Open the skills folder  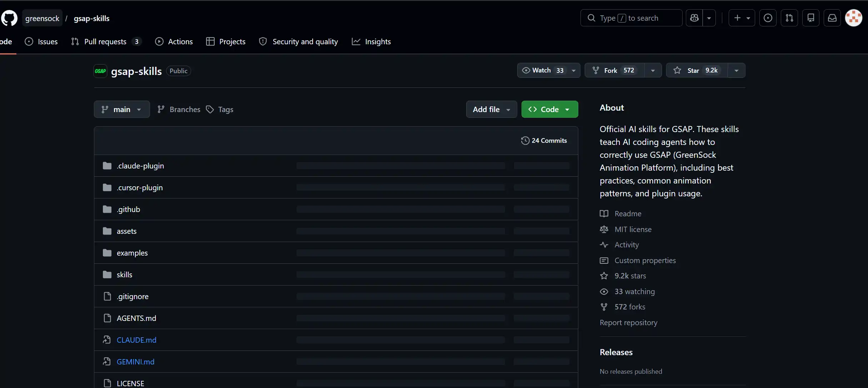tap(124, 274)
